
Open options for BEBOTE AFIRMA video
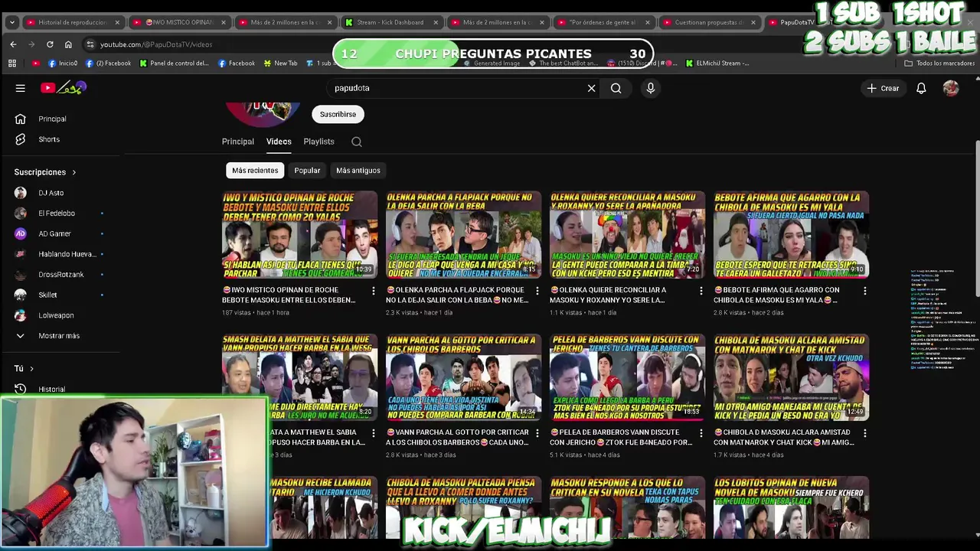pos(865,291)
